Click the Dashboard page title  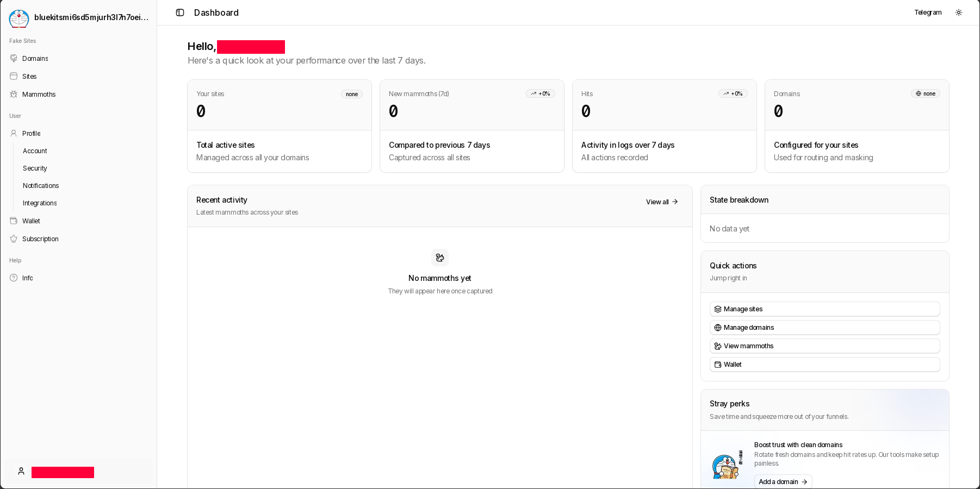pos(216,12)
